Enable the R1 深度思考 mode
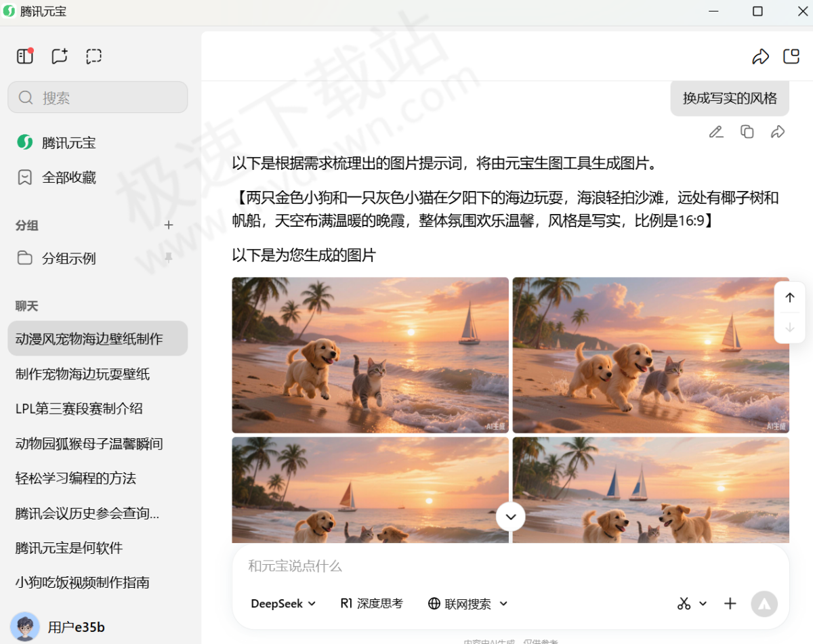The height and width of the screenshot is (644, 813). coord(371,603)
